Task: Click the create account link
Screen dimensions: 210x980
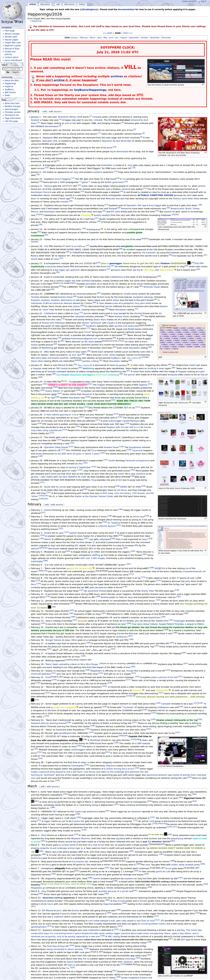Action: click(x=189, y=1)
